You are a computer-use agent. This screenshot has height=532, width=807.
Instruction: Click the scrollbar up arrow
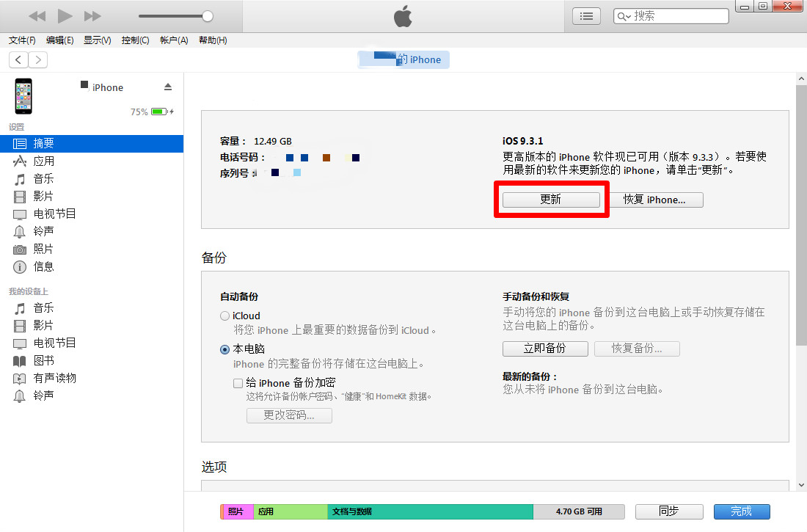click(x=801, y=79)
